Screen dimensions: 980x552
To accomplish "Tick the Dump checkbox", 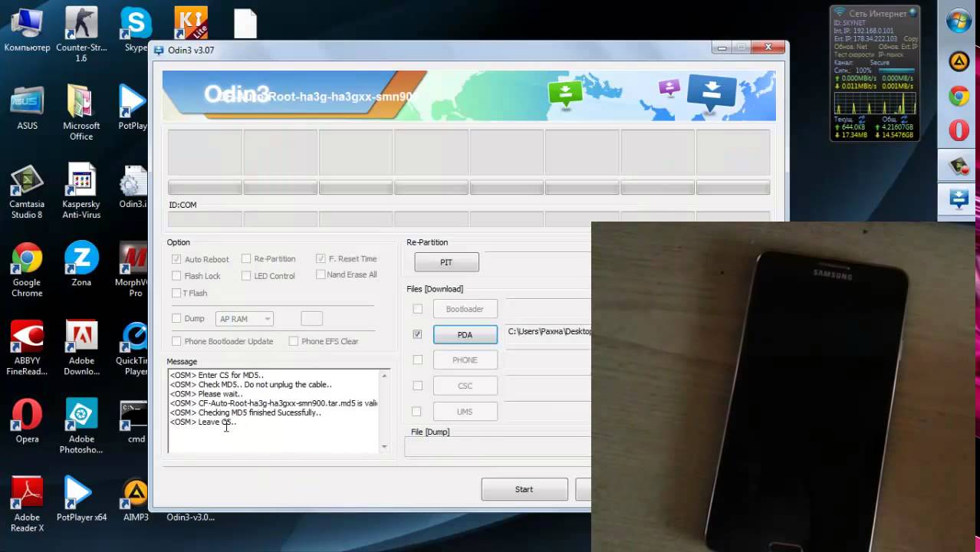I will point(176,318).
